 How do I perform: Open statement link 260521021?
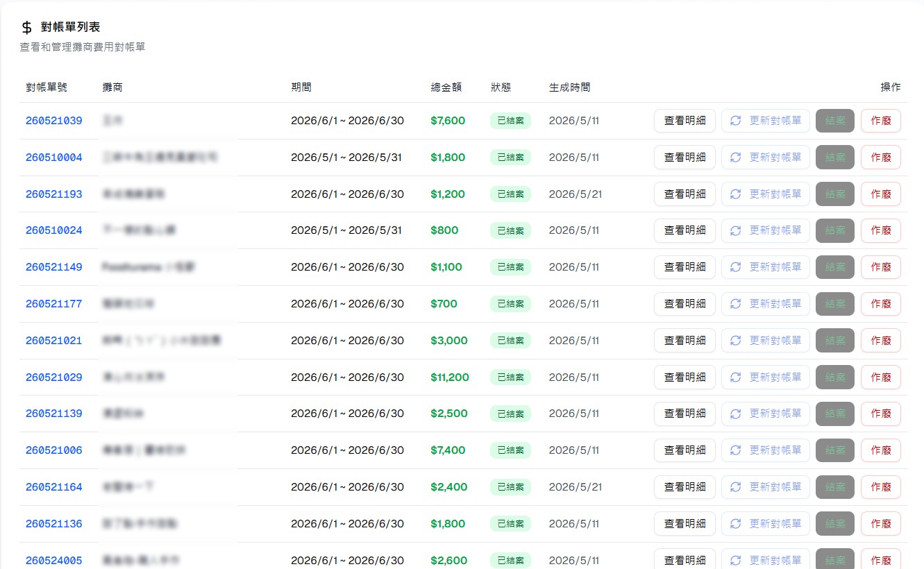pyautogui.click(x=54, y=341)
